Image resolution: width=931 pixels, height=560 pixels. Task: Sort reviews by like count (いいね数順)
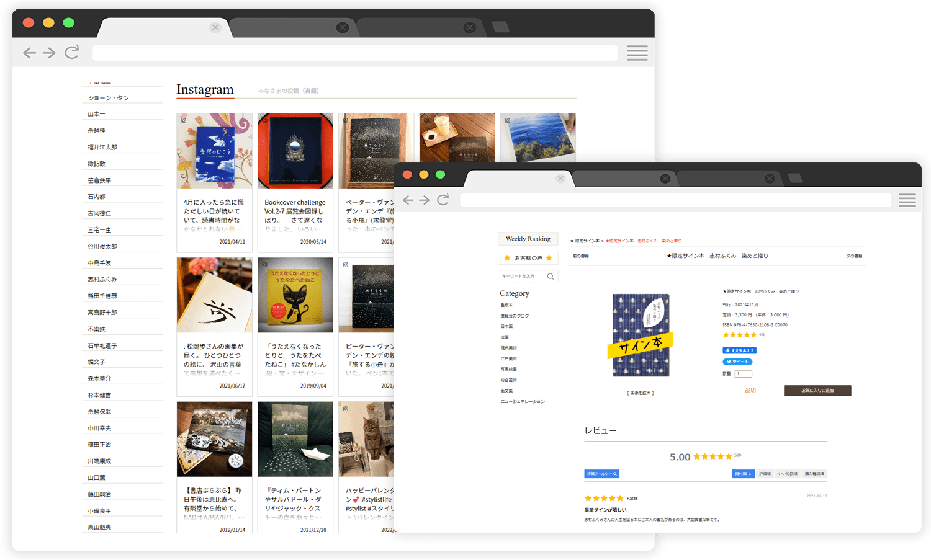(788, 474)
